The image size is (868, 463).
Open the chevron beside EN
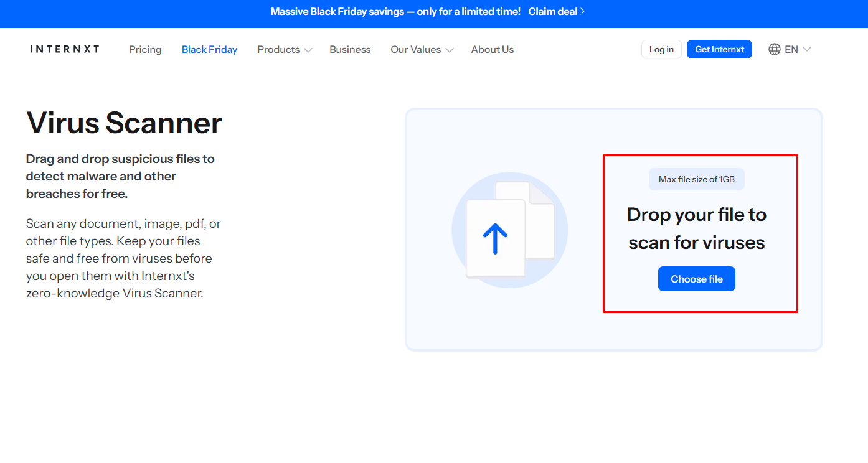point(806,49)
